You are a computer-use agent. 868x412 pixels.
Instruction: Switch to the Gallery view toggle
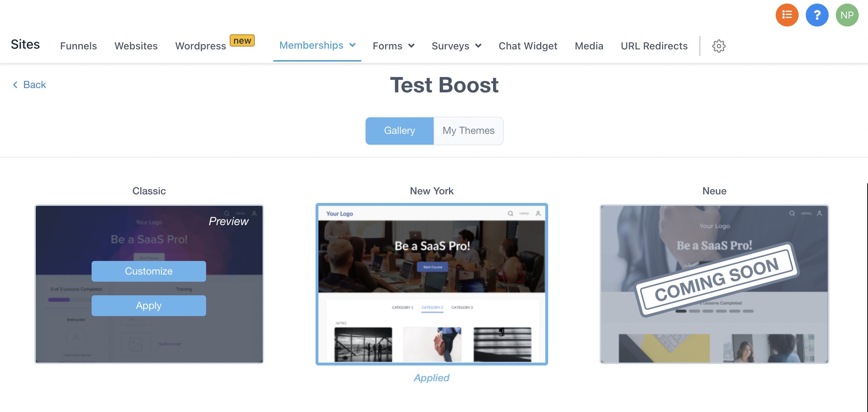point(399,131)
